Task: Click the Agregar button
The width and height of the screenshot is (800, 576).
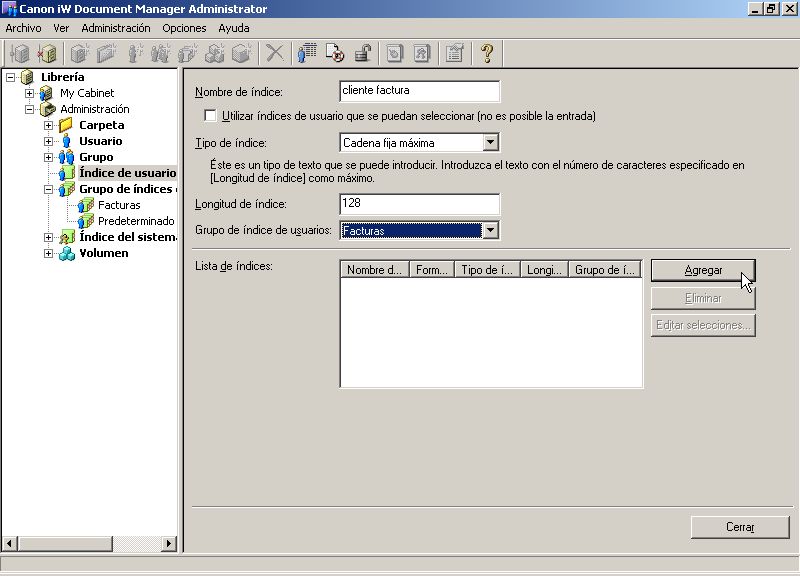Action: 703,270
